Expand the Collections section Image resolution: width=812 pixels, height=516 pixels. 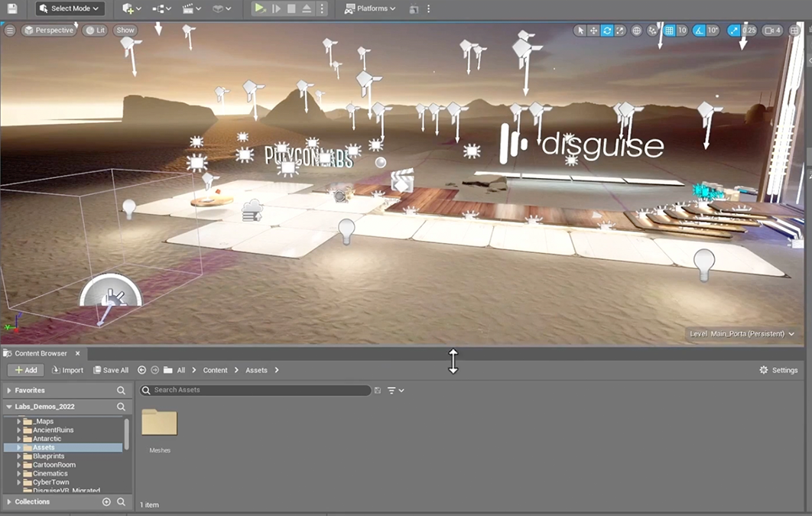click(9, 501)
